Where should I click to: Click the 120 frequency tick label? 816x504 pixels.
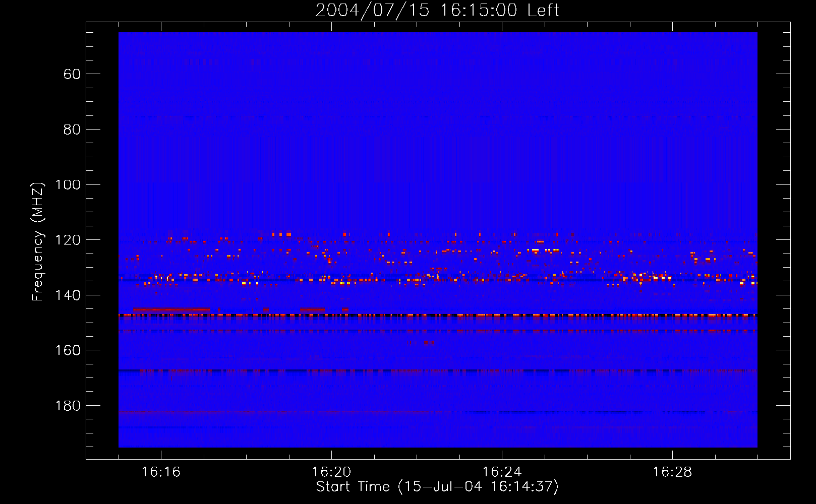(x=68, y=240)
